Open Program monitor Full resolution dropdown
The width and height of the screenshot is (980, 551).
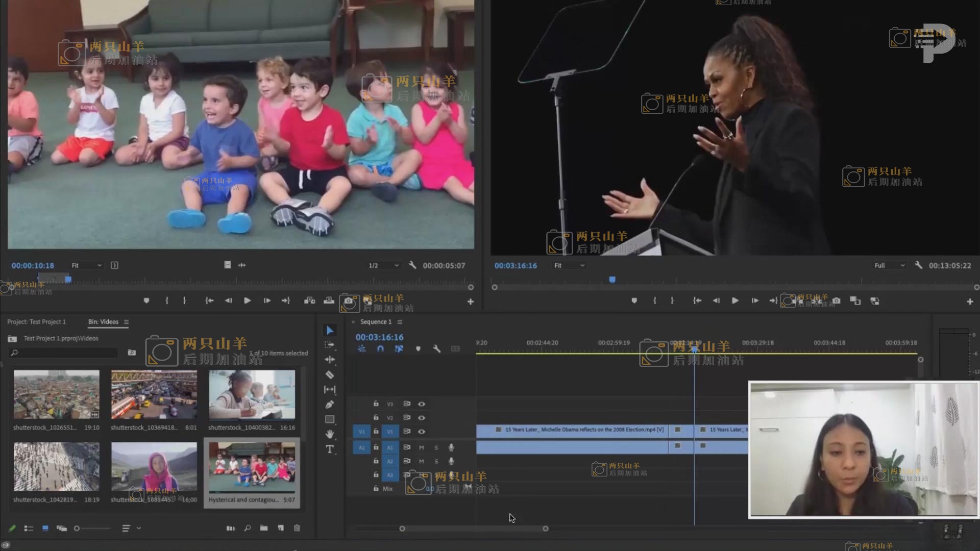coord(889,265)
